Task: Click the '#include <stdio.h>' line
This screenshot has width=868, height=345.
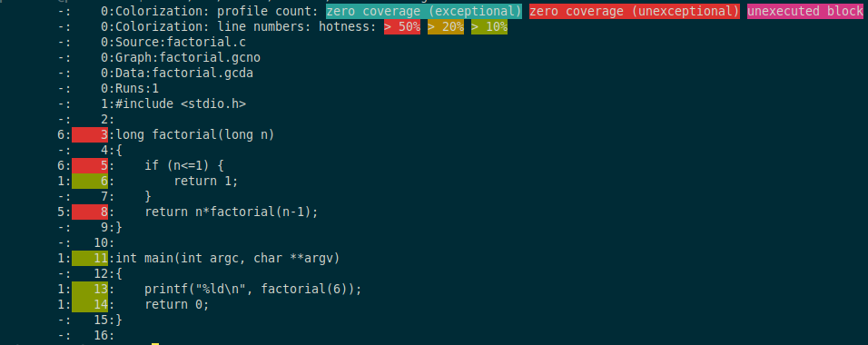Action: click(x=181, y=103)
